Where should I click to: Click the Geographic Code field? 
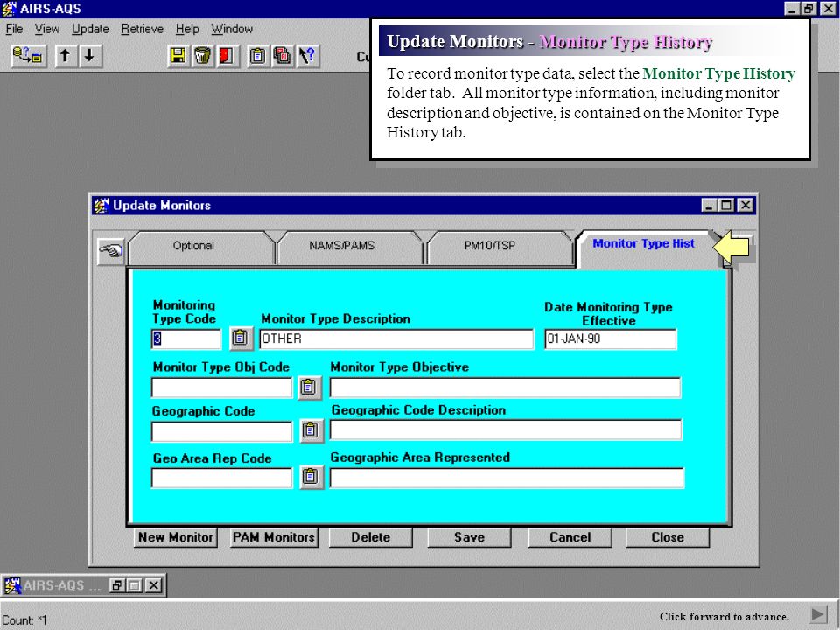pos(221,431)
